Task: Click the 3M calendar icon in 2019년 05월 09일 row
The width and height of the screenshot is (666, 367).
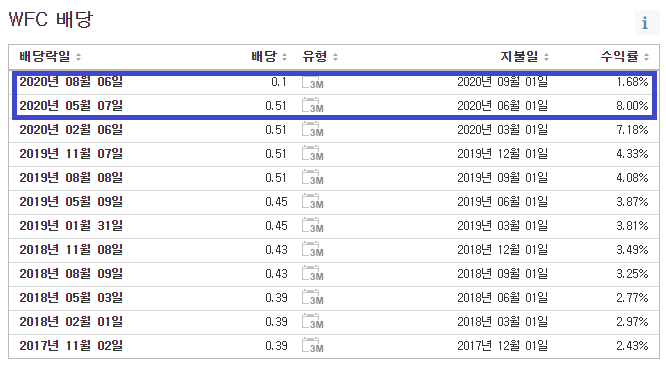Action: [x=313, y=201]
